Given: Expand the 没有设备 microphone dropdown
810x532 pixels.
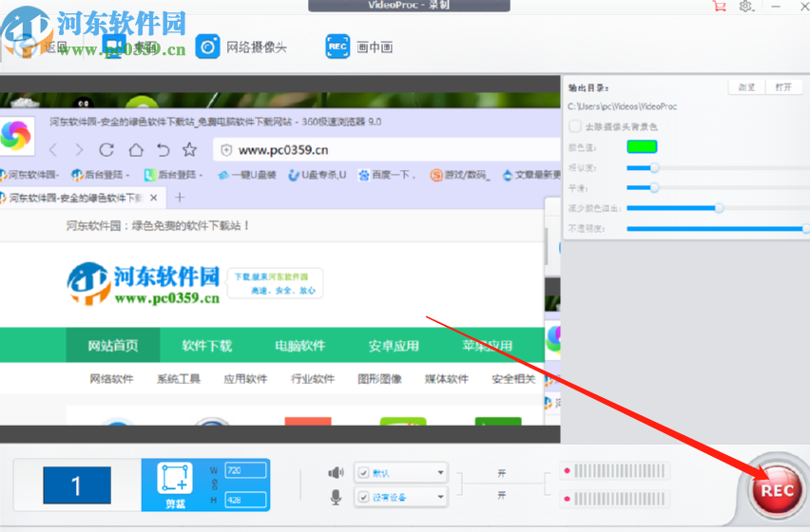Looking at the screenshot, I should (440, 498).
